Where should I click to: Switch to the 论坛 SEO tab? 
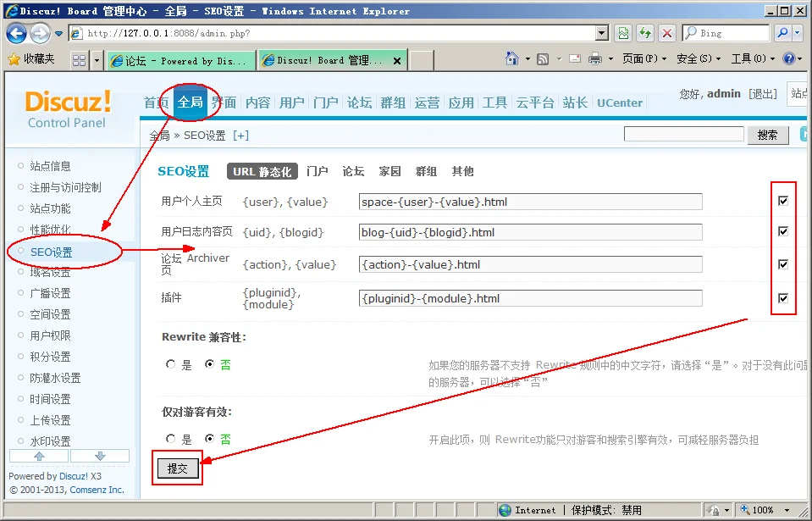pos(353,171)
